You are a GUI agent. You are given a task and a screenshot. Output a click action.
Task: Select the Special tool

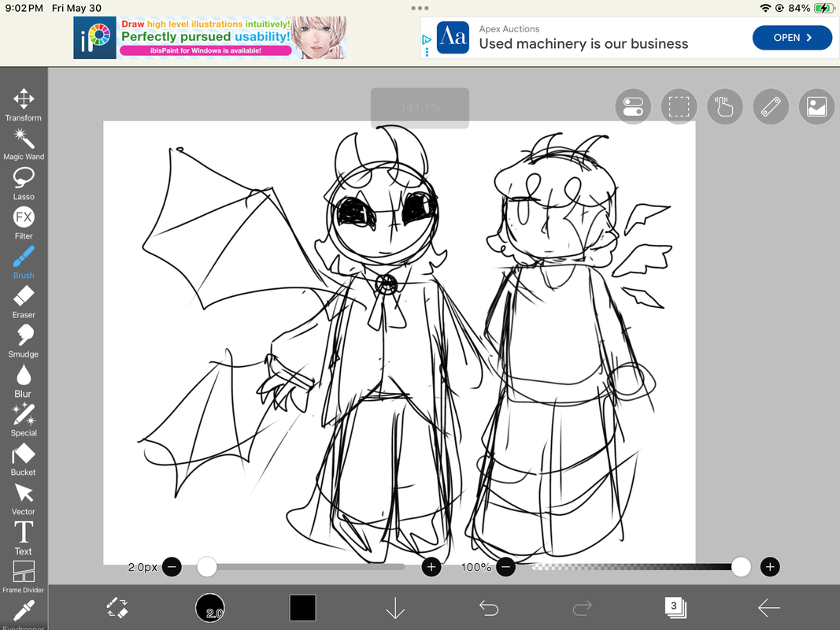(x=24, y=420)
